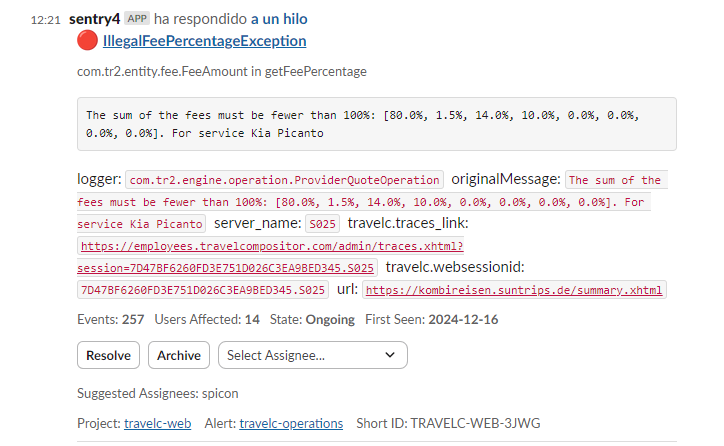724x446 pixels.
Task: Click the red circle alert icon
Action: pos(87,41)
